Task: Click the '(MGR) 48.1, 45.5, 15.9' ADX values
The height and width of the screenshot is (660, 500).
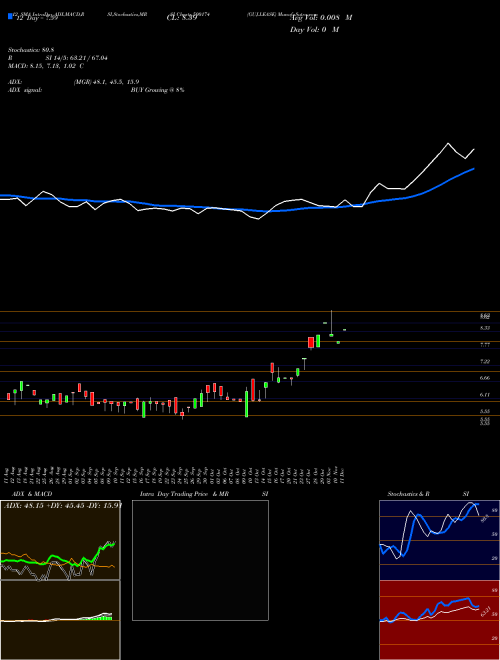Action: coord(106,82)
